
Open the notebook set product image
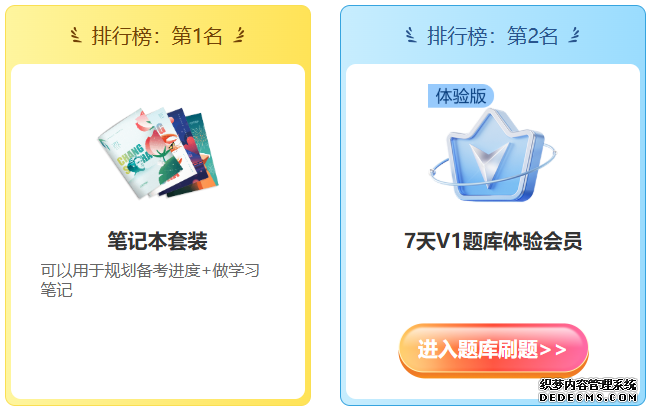point(158,153)
